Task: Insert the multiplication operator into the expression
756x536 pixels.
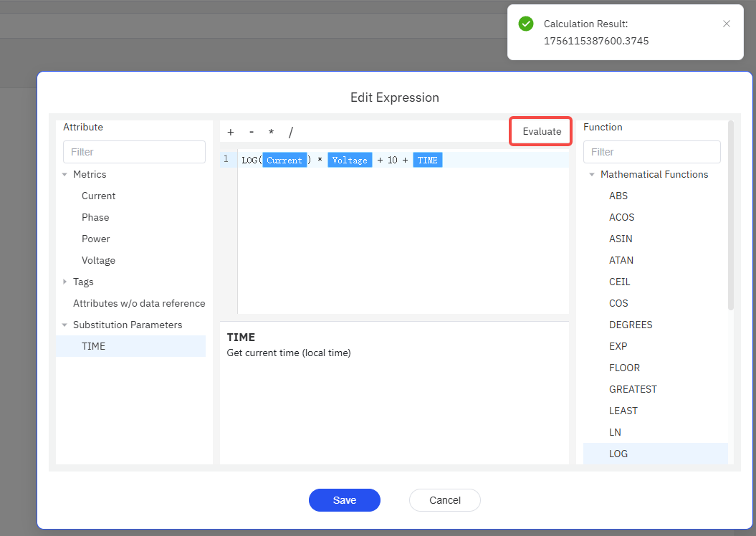Action: click(271, 132)
